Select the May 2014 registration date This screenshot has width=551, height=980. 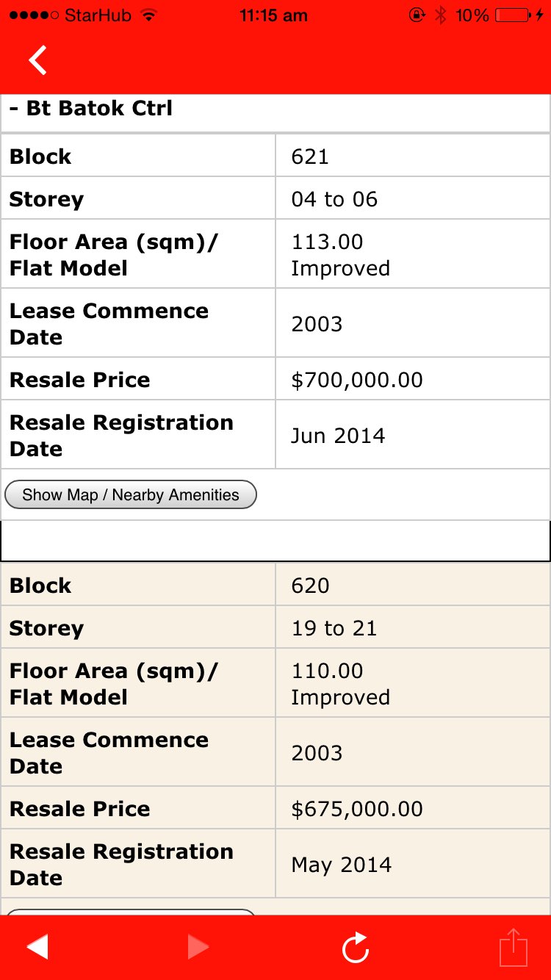pyautogui.click(x=342, y=865)
